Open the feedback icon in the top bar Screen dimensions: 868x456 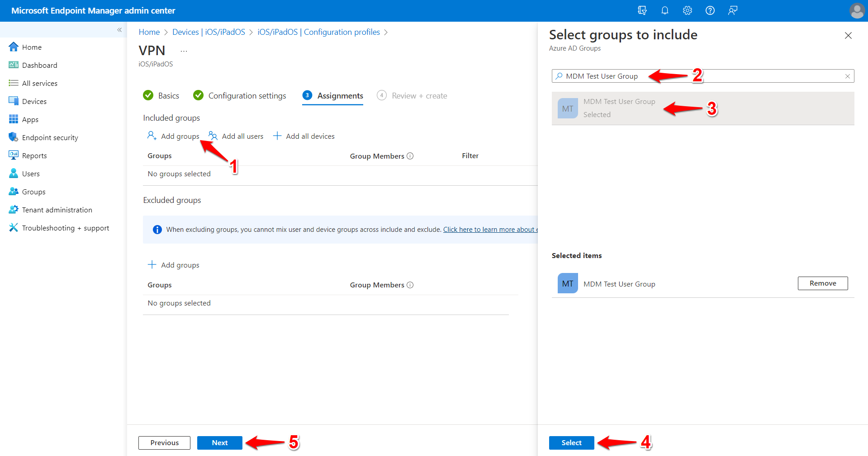pyautogui.click(x=732, y=10)
